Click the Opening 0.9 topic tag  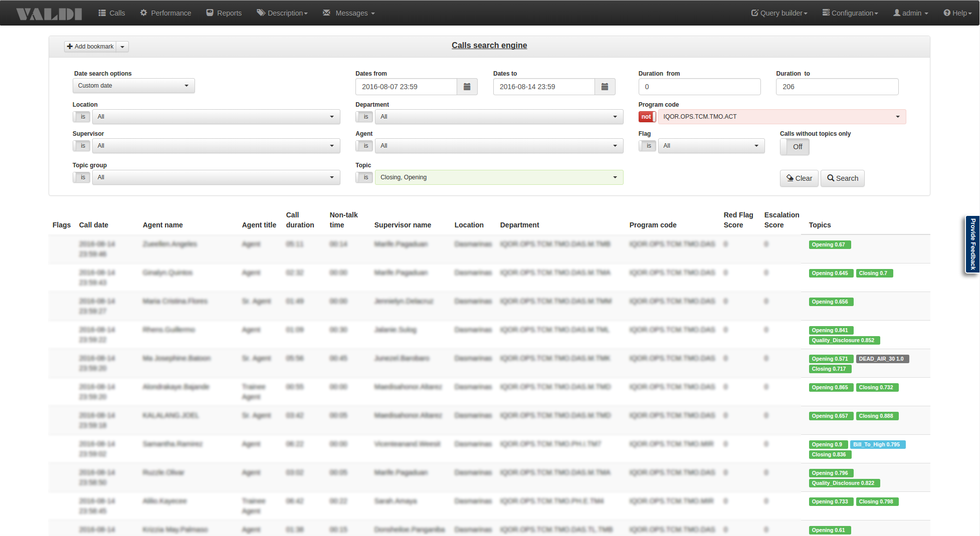pyautogui.click(x=828, y=445)
